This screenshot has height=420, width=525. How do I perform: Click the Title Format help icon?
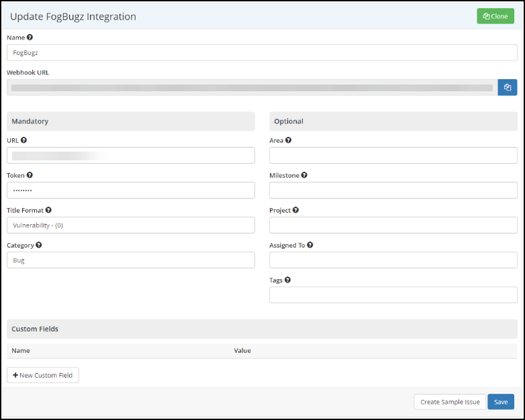click(x=48, y=210)
